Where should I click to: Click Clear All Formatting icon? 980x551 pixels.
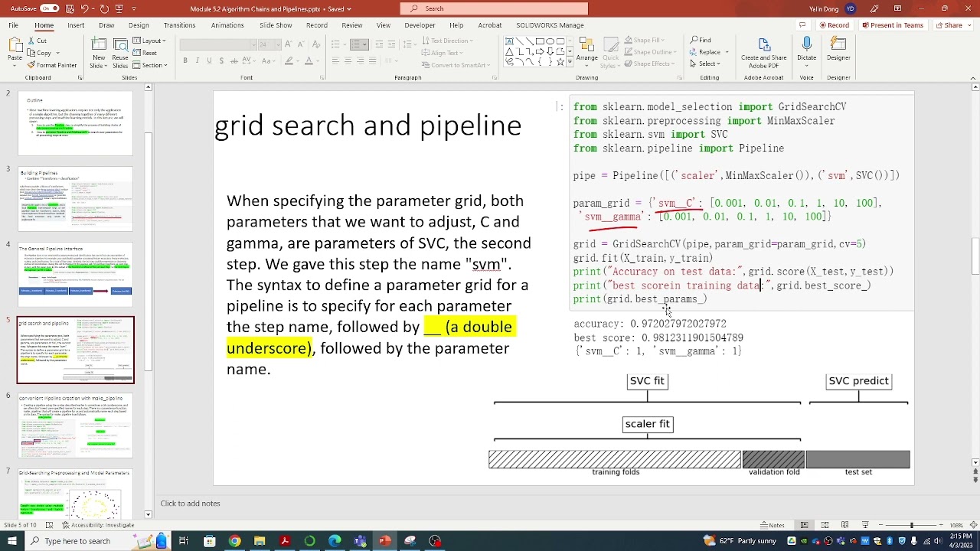pos(315,44)
